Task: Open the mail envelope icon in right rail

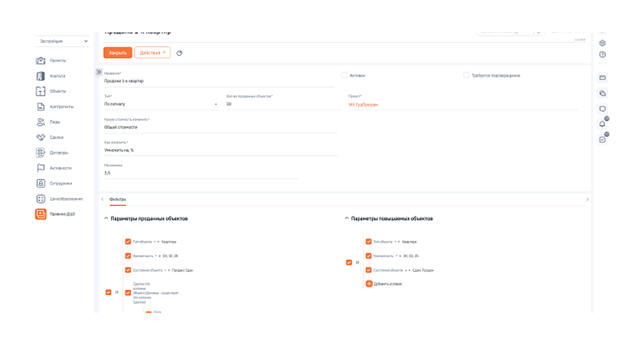Action: pos(602,77)
